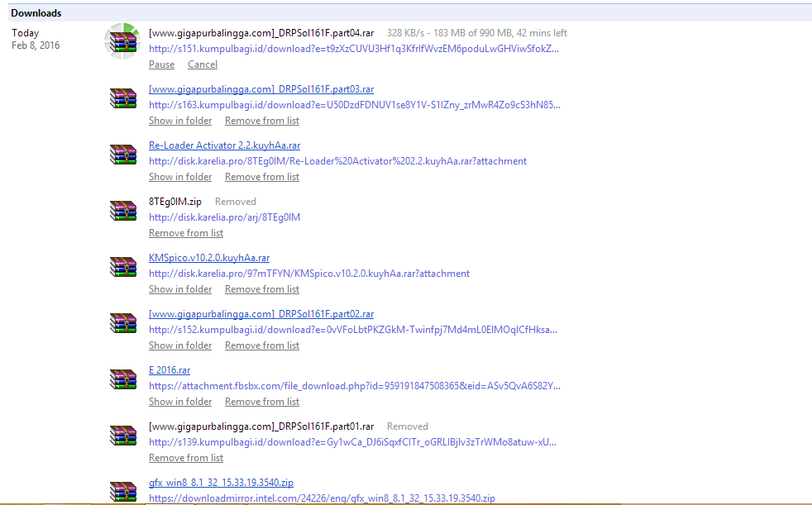Remove DRPSol161F.part03.rar from list
Viewport: 812px width, 505px height.
(262, 121)
